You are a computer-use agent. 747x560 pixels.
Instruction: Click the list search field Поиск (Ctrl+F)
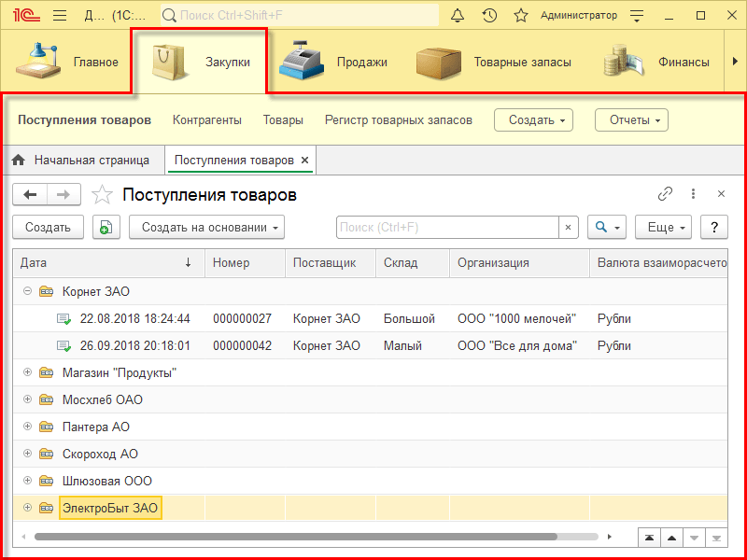[448, 227]
